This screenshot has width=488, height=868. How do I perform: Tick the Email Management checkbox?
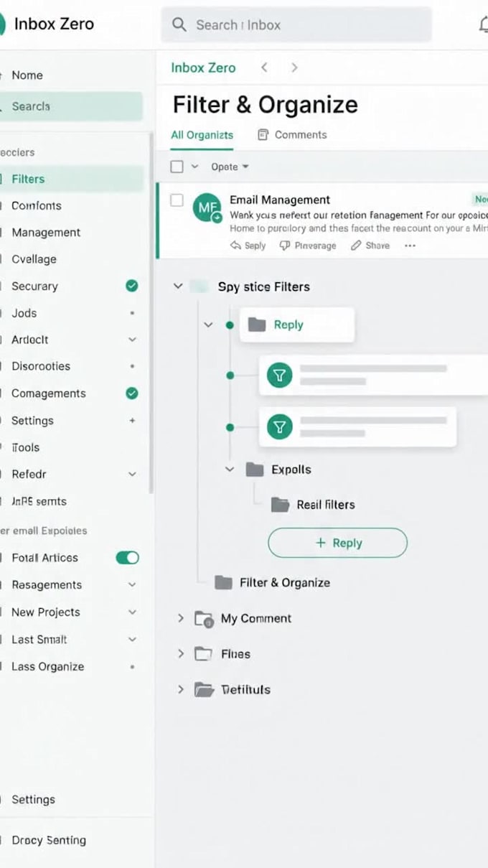pos(177,200)
